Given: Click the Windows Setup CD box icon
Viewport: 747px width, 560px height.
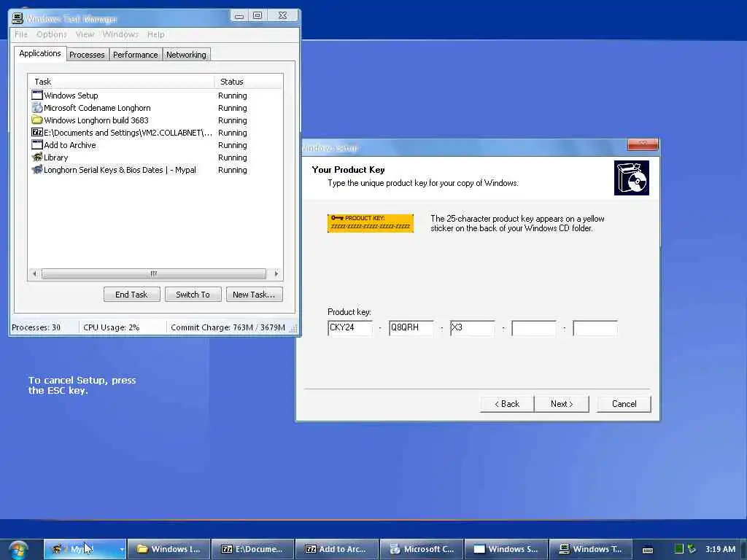Looking at the screenshot, I should pos(631,178).
